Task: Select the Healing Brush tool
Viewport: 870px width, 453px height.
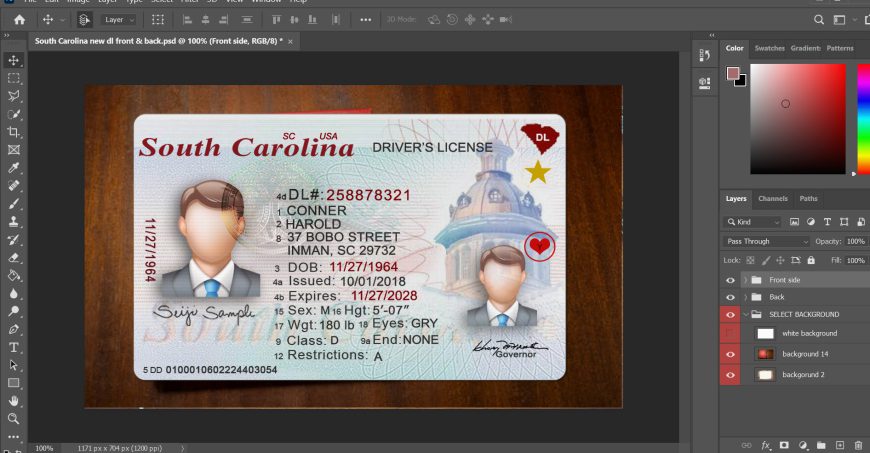Action: [13, 186]
